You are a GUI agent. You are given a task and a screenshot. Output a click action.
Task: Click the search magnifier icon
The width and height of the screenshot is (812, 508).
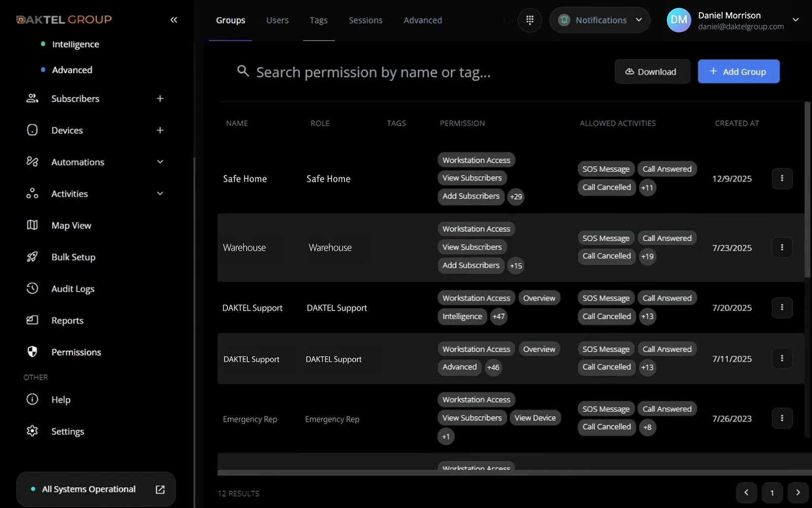[243, 71]
